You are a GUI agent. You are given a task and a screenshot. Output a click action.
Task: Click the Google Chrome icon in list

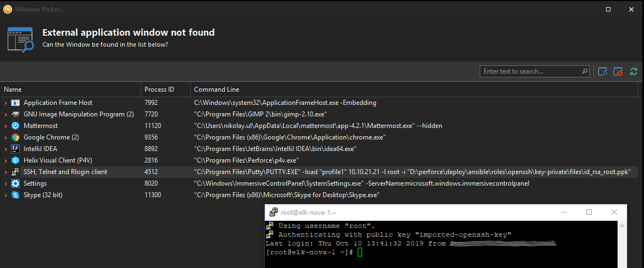click(15, 137)
